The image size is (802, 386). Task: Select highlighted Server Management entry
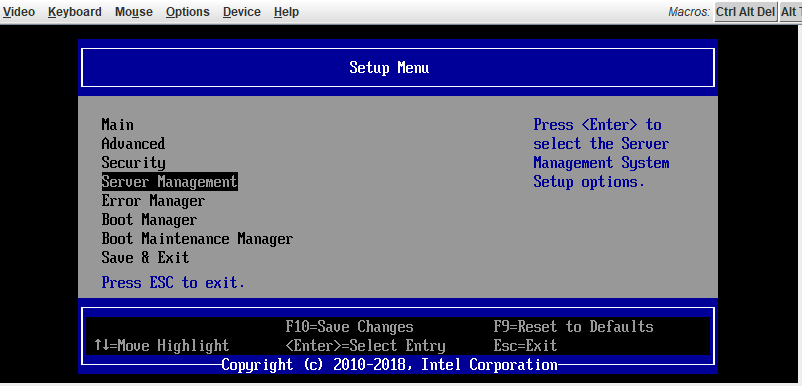click(x=169, y=181)
